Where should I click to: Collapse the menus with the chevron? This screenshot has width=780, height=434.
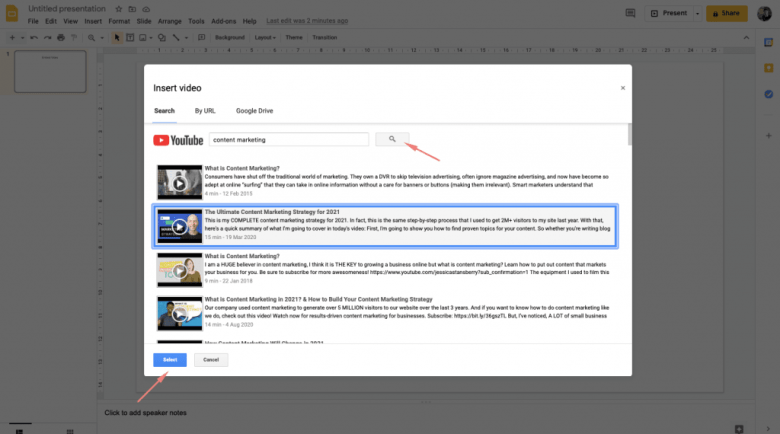tap(746, 37)
